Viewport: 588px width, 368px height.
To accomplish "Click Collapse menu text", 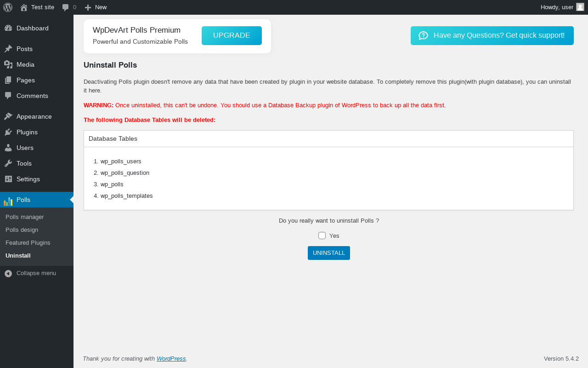I will pos(36,273).
